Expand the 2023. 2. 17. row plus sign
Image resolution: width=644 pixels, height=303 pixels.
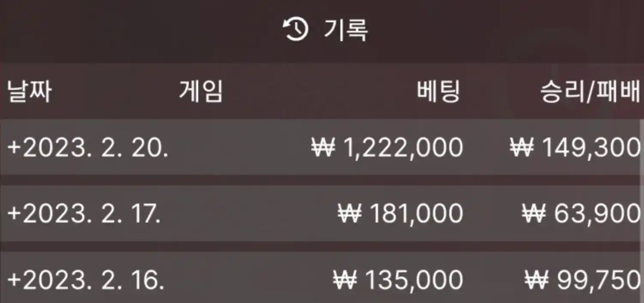coord(14,214)
